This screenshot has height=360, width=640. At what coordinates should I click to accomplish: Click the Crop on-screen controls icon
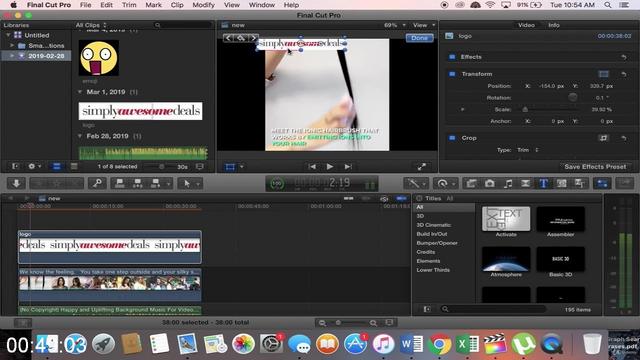(603, 138)
